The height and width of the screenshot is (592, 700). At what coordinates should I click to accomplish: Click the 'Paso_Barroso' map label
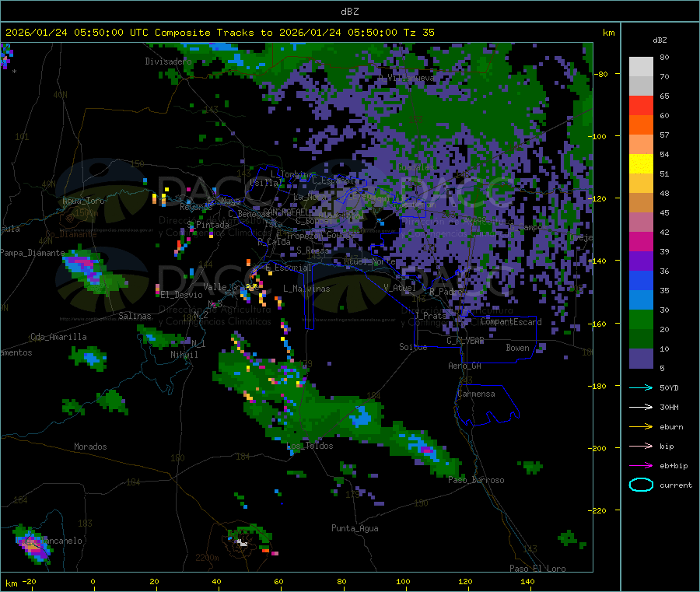(476, 480)
